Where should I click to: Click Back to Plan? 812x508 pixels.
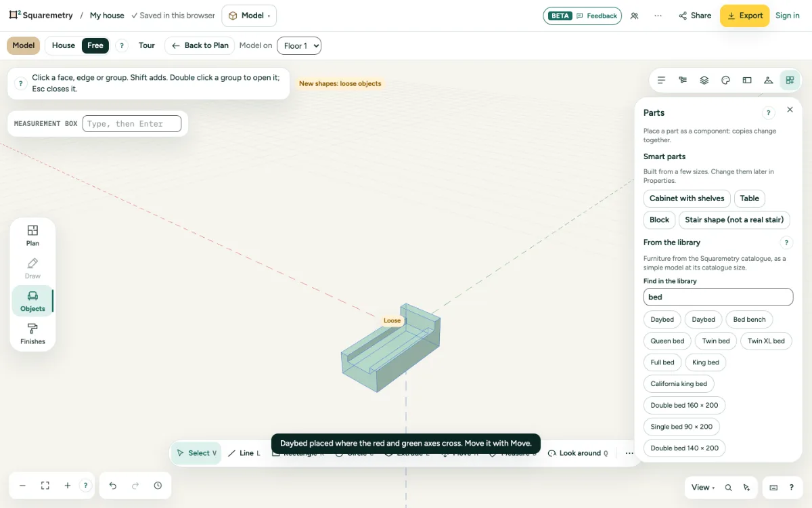200,45
